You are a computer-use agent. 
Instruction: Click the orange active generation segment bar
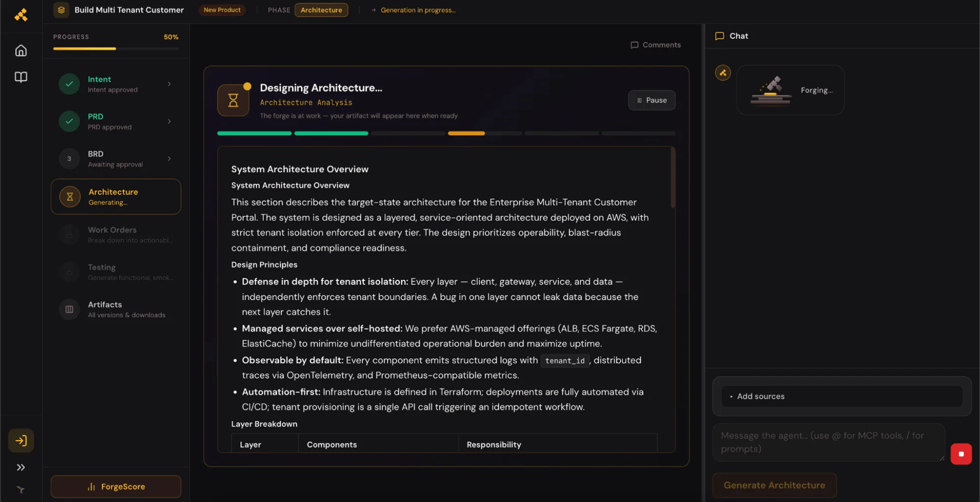[x=466, y=133]
